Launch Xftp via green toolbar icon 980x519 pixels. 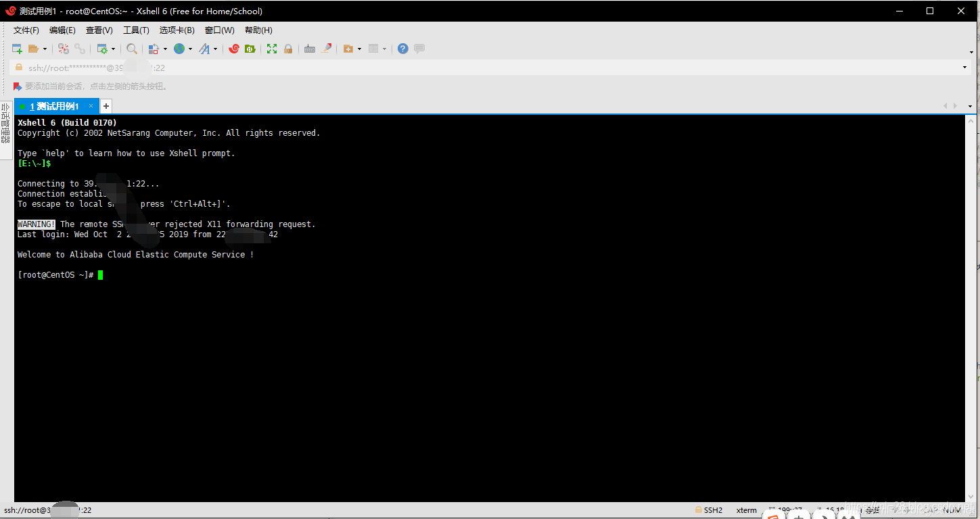click(x=250, y=49)
